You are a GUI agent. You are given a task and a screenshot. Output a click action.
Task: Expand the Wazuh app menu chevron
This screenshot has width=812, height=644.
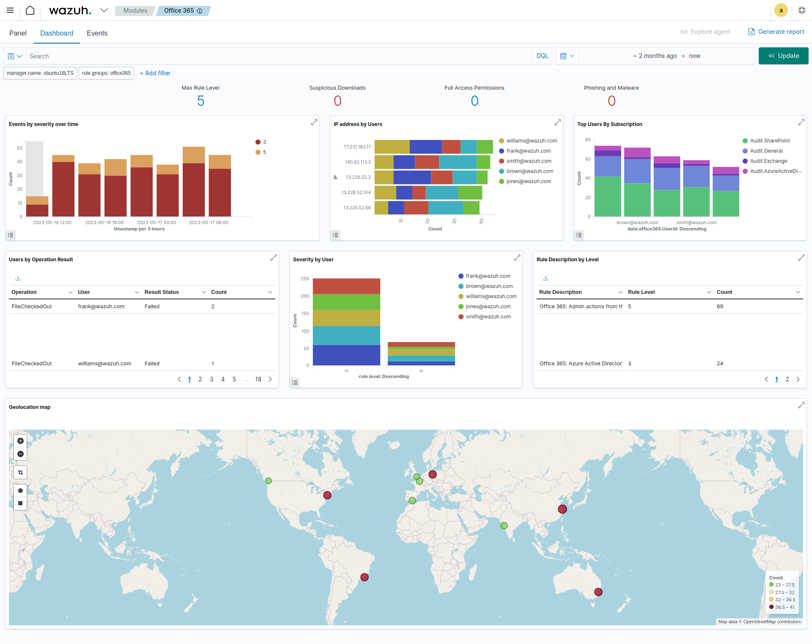(104, 10)
